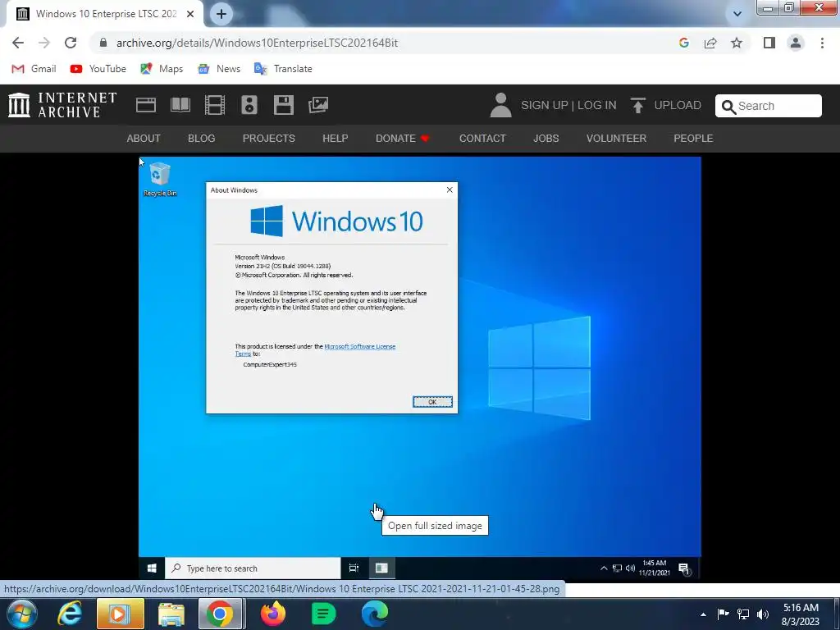Open the Translate bookmark
This screenshot has width=840, height=630.
(283, 69)
